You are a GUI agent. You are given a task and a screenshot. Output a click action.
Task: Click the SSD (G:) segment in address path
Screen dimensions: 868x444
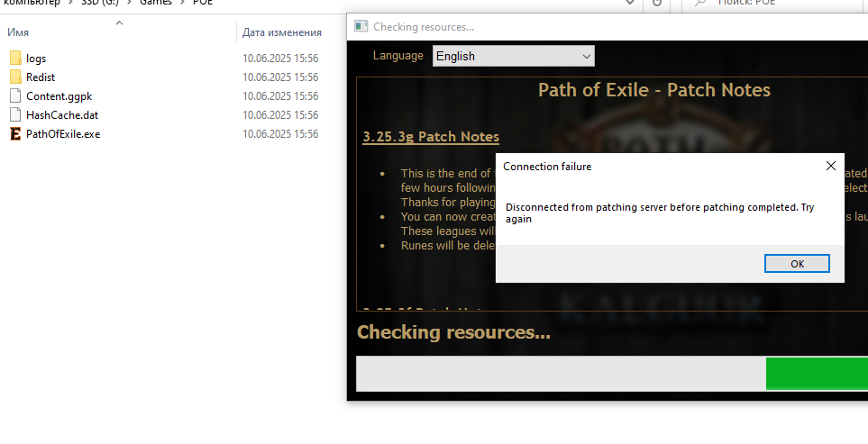pyautogui.click(x=100, y=2)
